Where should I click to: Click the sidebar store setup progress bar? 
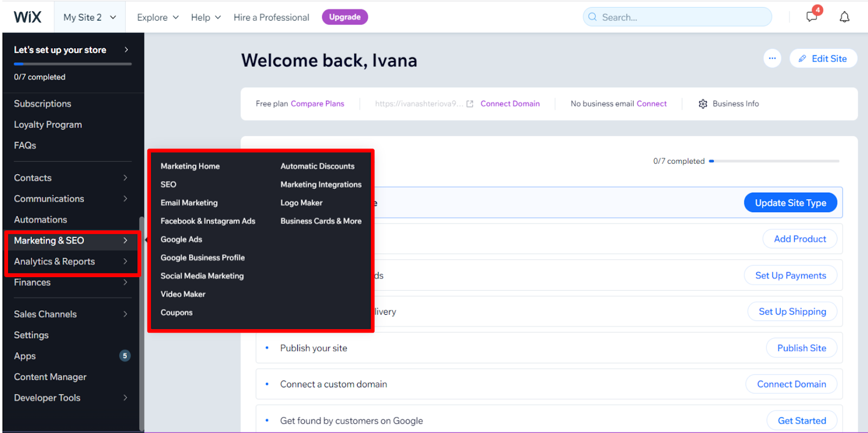73,64
